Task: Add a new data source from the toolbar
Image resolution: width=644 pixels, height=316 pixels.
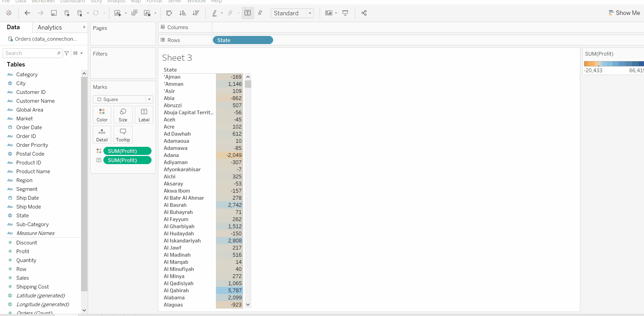Action: (67, 13)
